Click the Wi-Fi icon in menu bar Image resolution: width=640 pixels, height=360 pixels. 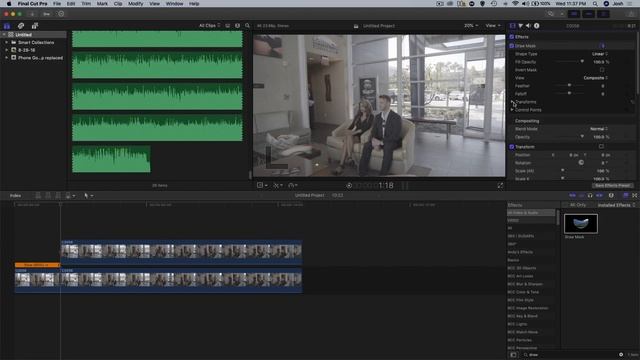tap(515, 4)
